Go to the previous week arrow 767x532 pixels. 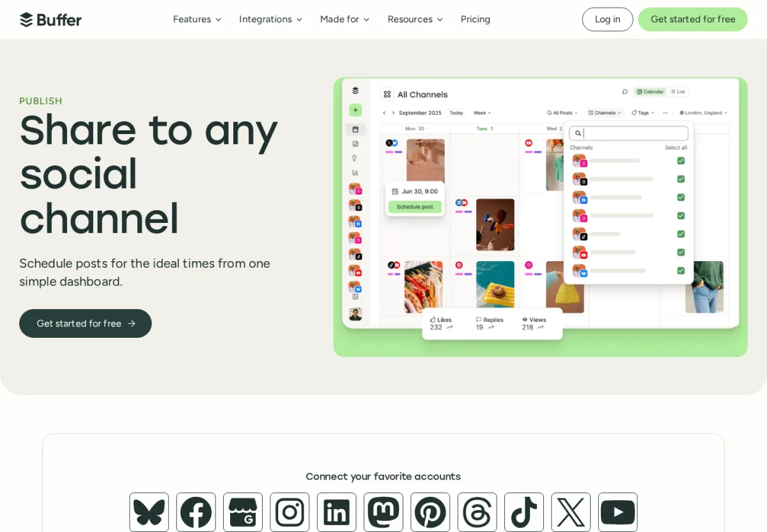[383, 112]
